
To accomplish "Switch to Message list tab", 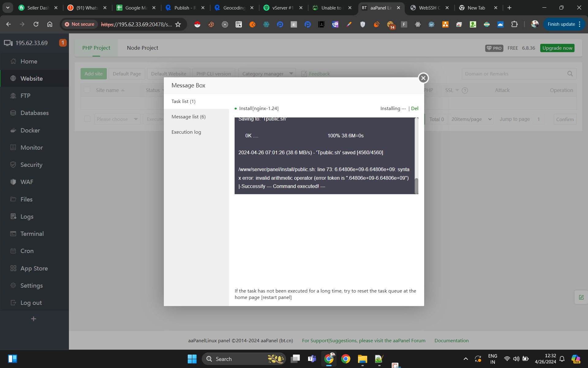I will [188, 117].
